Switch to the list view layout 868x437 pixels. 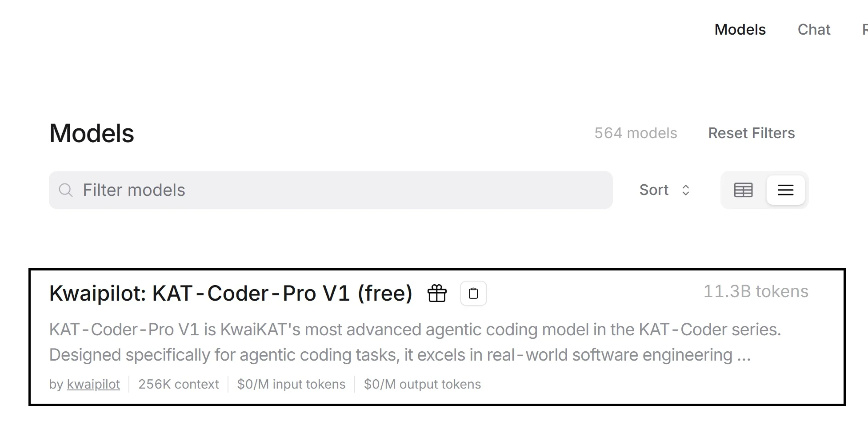(785, 190)
